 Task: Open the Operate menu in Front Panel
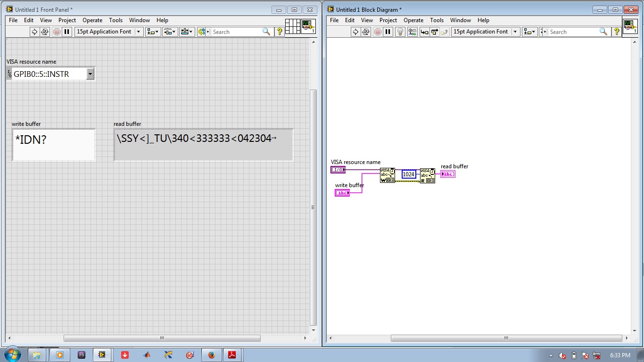pos(92,20)
